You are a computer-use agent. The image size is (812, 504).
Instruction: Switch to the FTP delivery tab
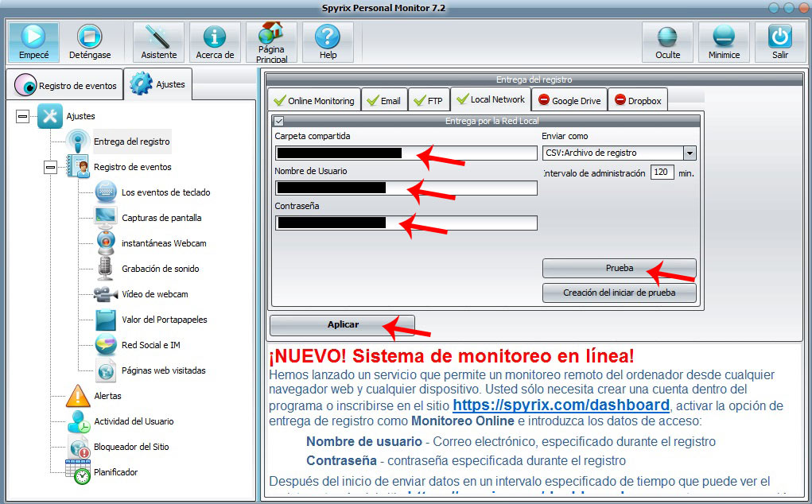point(429,100)
